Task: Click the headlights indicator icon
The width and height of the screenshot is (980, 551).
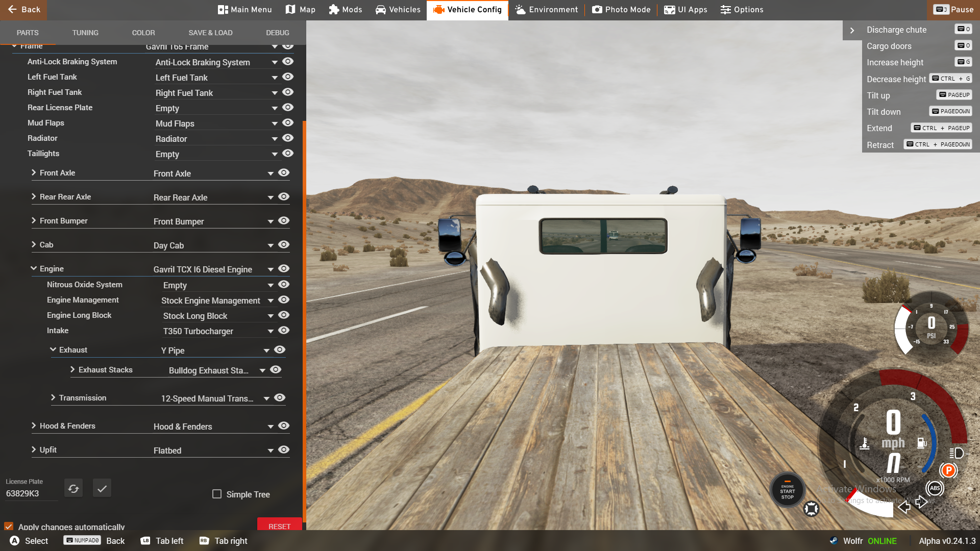Action: tap(957, 453)
